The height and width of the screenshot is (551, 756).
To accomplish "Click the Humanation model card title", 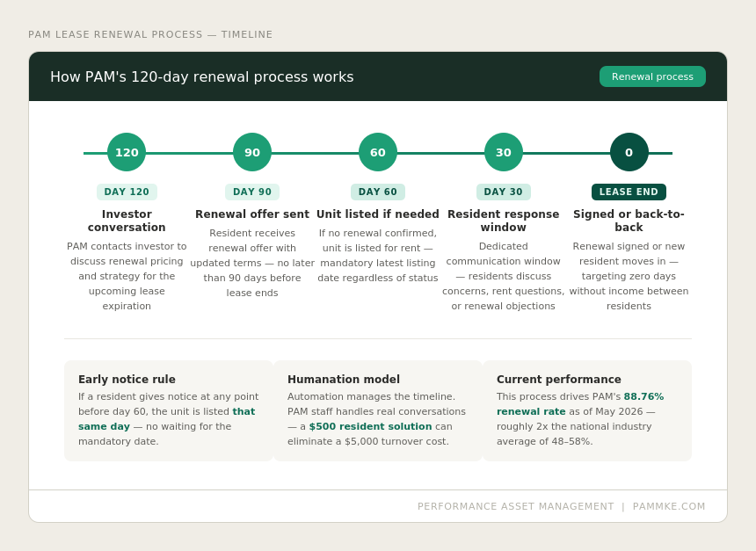I will 344,380.
